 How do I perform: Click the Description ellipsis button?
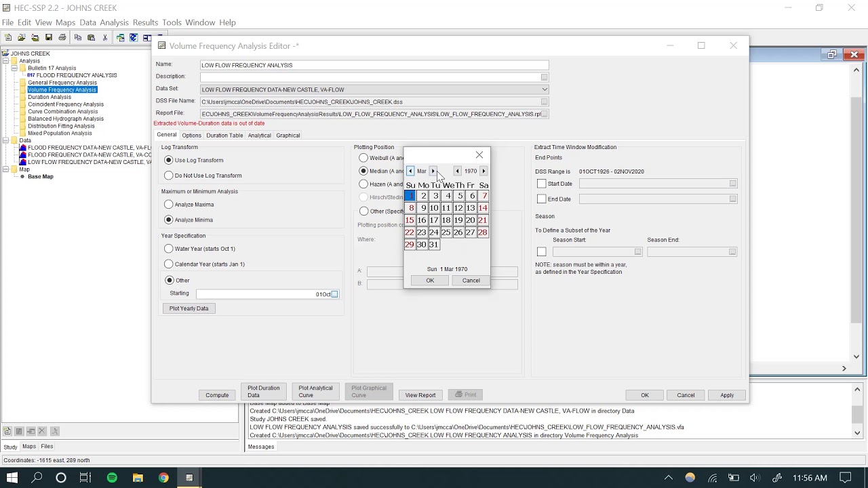tap(544, 77)
